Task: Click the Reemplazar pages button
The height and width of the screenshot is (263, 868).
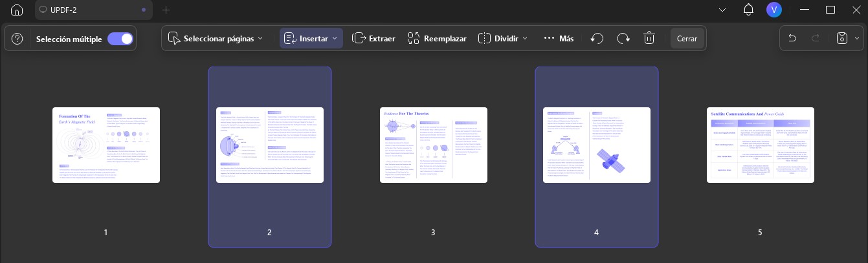Action: [x=437, y=38]
